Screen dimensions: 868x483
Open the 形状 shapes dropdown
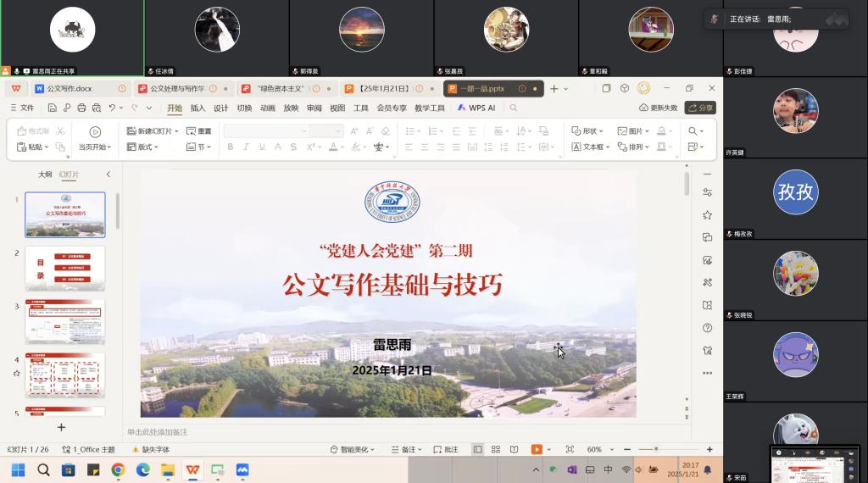[591, 131]
